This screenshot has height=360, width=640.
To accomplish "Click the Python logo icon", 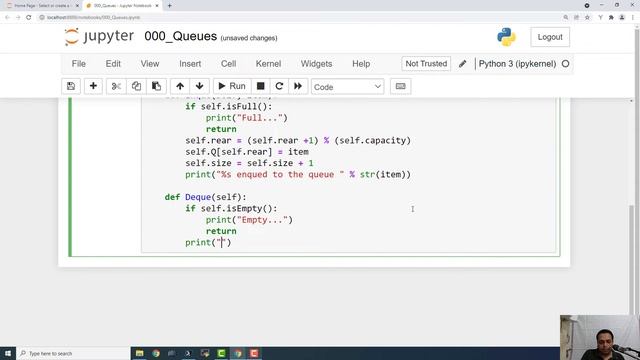I will click(x=506, y=37).
